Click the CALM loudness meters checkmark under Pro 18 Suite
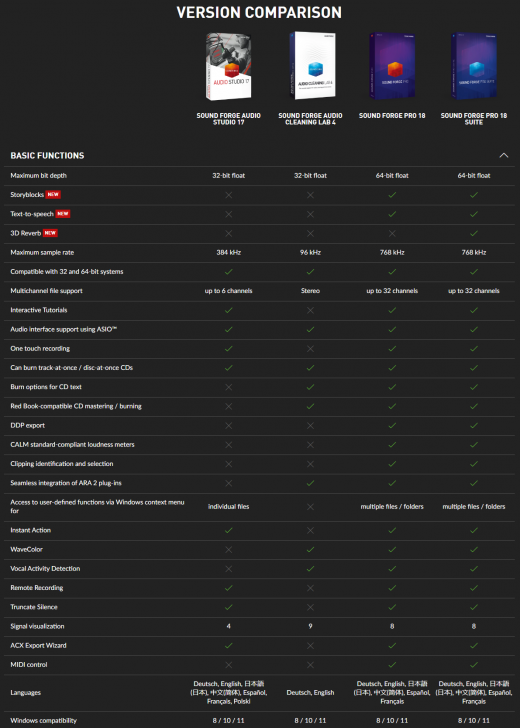Screen dimensions: 520x728 click(474, 444)
